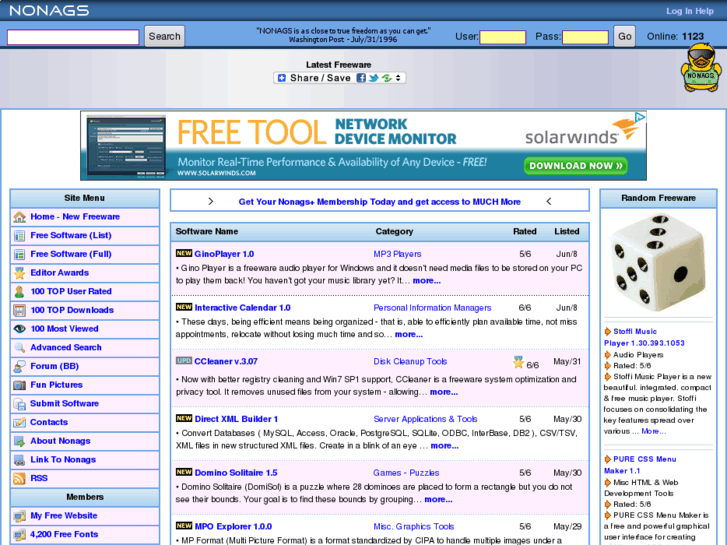
Task: Click the star icon beside Editor Awards
Action: coord(19,273)
